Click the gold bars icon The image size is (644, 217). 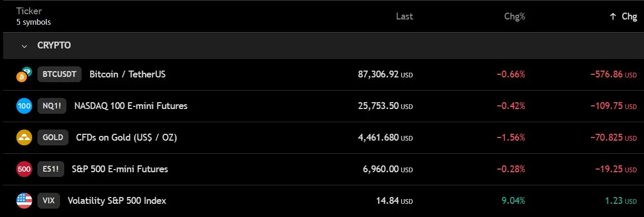point(24,137)
